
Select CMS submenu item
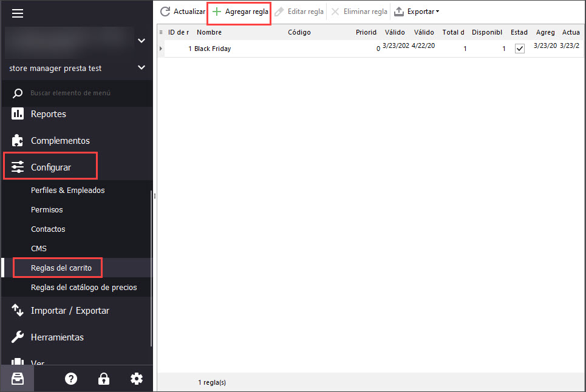38,249
